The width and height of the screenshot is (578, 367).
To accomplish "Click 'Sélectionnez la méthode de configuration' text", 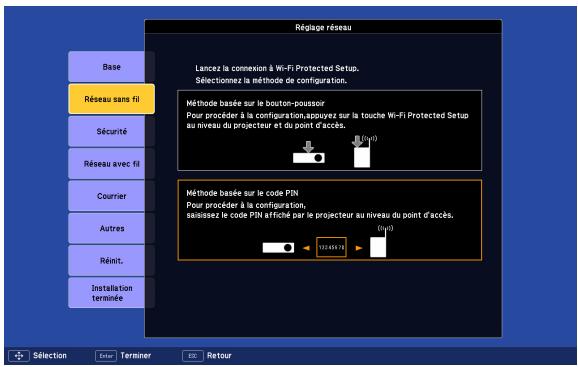I will 271,80.
